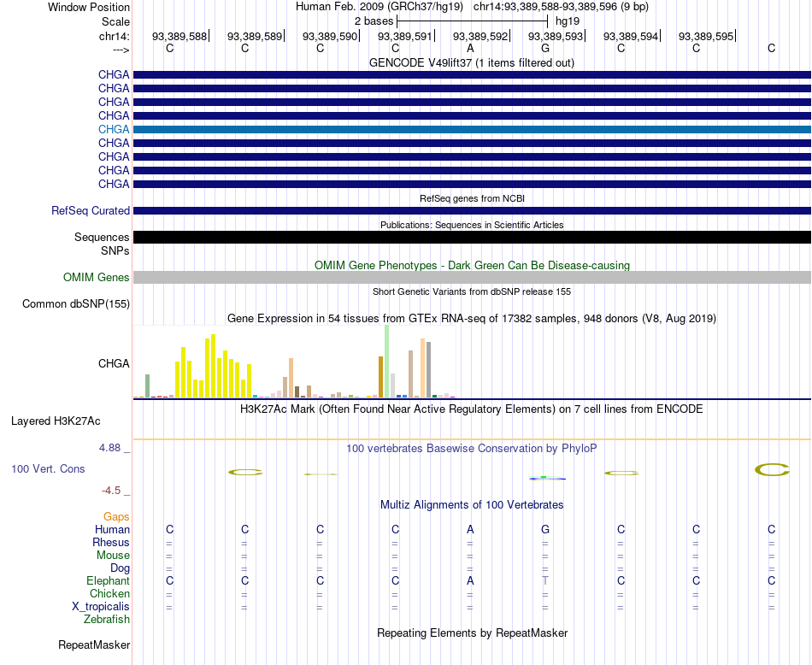This screenshot has width=812, height=665.
Task: Click the light-blue CHGA transcript bar
Action: coord(472,129)
